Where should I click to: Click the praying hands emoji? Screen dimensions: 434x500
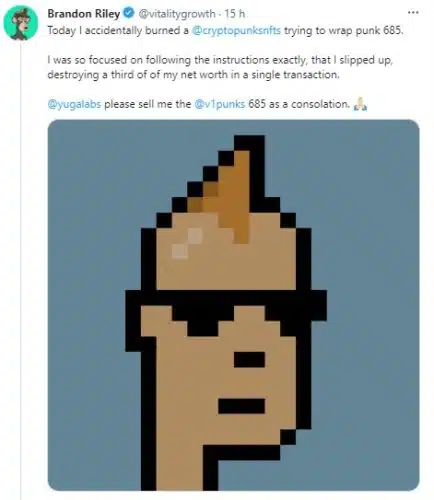(361, 104)
